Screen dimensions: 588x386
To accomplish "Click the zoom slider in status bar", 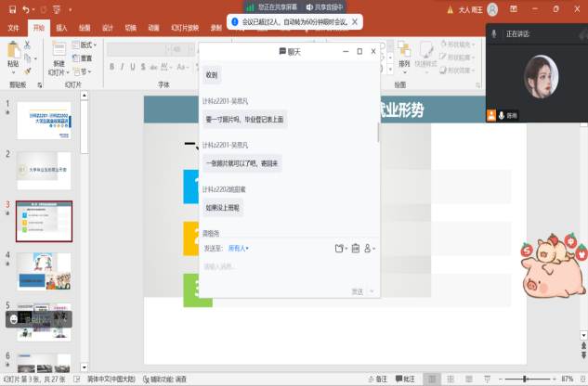I will (x=525, y=380).
